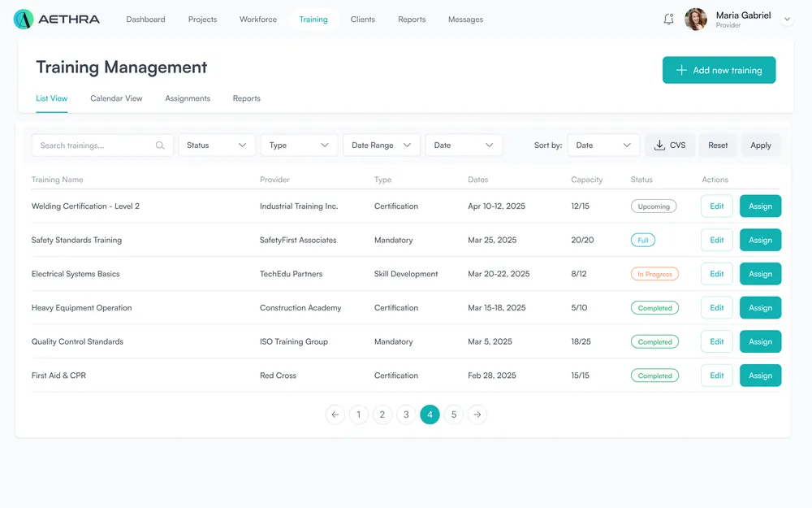
Task: Edit the Welding Certification - Level 2 training
Action: tap(717, 206)
